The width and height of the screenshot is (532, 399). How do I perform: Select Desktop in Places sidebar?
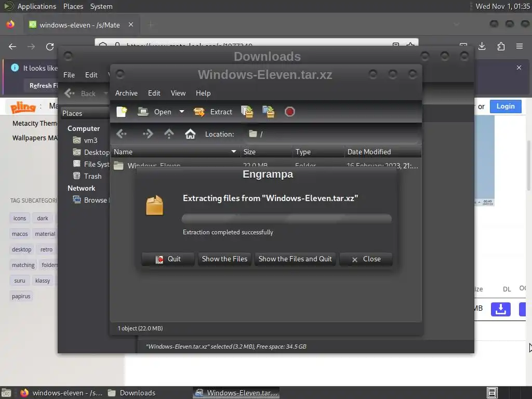[91, 152]
